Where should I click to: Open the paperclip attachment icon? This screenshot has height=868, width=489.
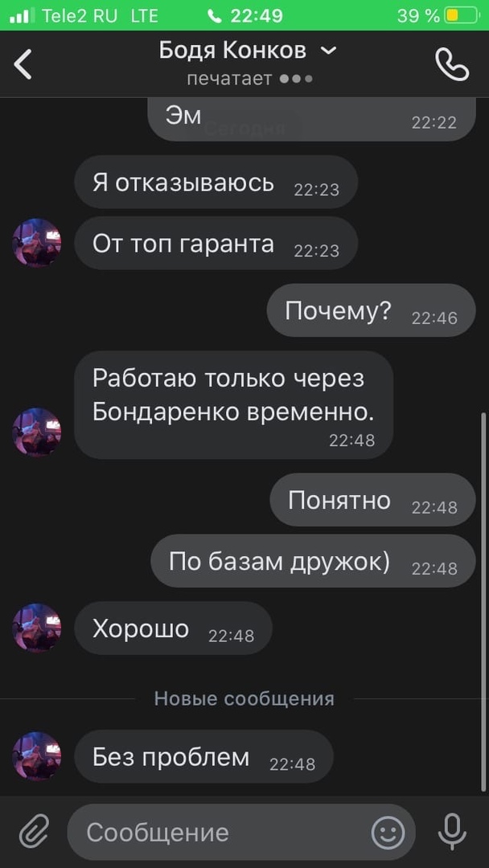[x=35, y=832]
